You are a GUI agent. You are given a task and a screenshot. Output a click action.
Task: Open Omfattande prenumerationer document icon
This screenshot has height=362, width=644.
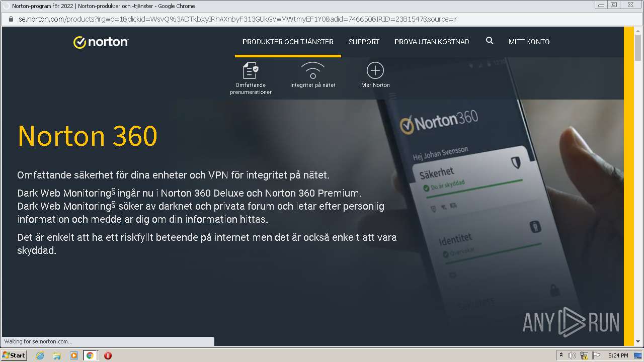click(x=251, y=70)
